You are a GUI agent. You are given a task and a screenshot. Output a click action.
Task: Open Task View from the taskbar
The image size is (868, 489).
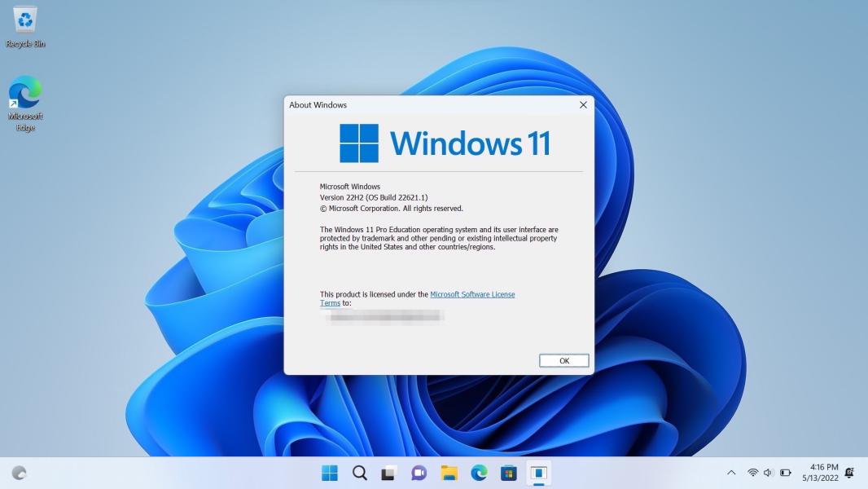pos(389,473)
